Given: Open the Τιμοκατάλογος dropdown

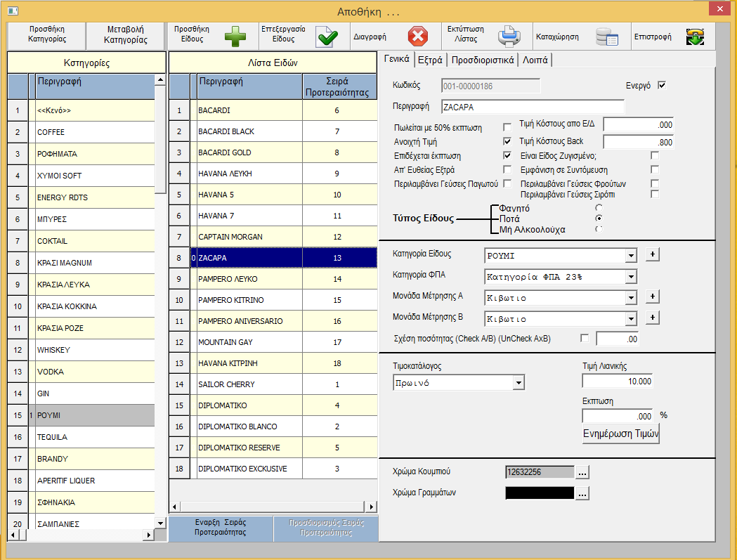Looking at the screenshot, I should pos(518,383).
